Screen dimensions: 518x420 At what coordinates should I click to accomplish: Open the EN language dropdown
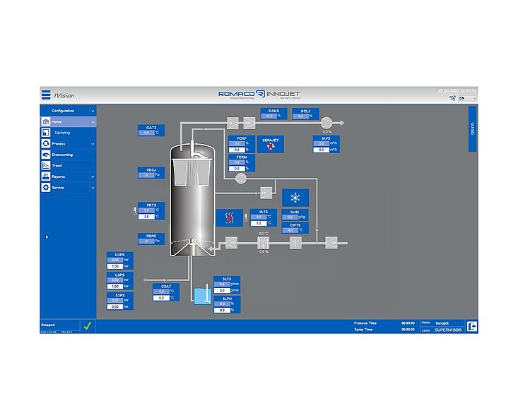(x=467, y=98)
